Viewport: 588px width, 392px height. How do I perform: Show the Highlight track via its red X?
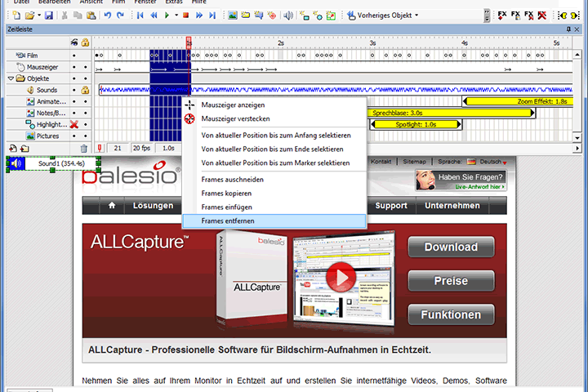[x=74, y=124]
